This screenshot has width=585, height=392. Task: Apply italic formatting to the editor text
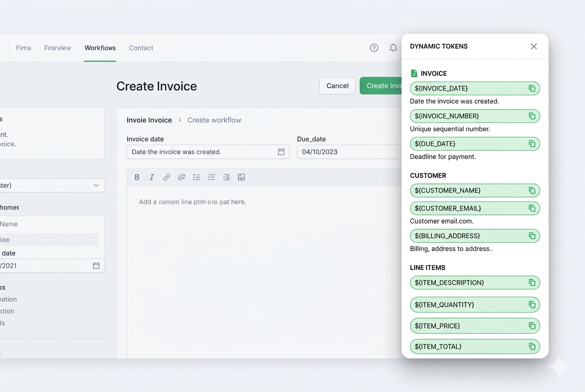(151, 177)
